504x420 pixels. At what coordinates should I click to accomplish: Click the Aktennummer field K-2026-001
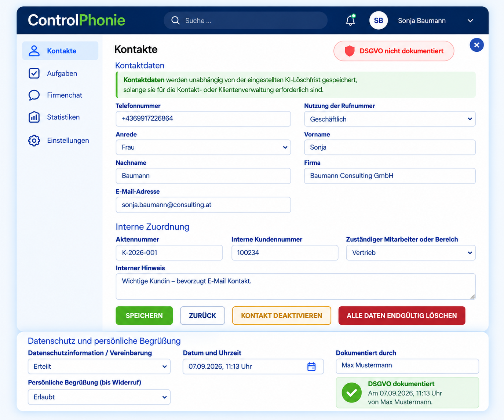169,253
